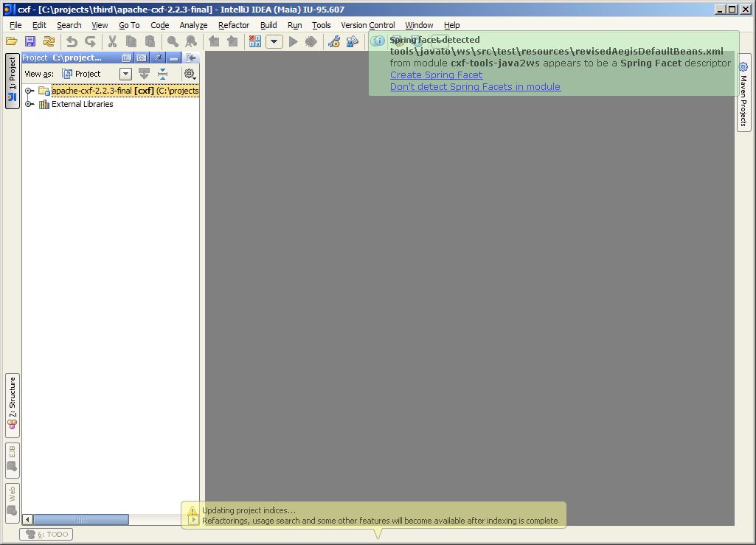This screenshot has height=545, width=756.
Task: Open the Window menu
Action: coord(419,25)
